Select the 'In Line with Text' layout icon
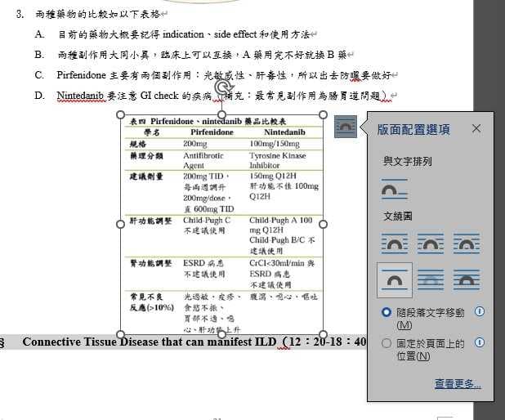 [395, 189]
